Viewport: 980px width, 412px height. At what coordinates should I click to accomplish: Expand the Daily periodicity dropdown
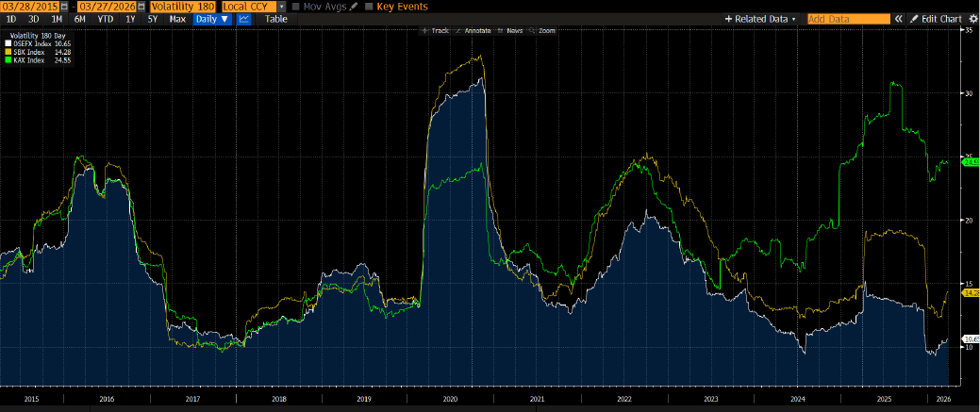click(x=211, y=19)
